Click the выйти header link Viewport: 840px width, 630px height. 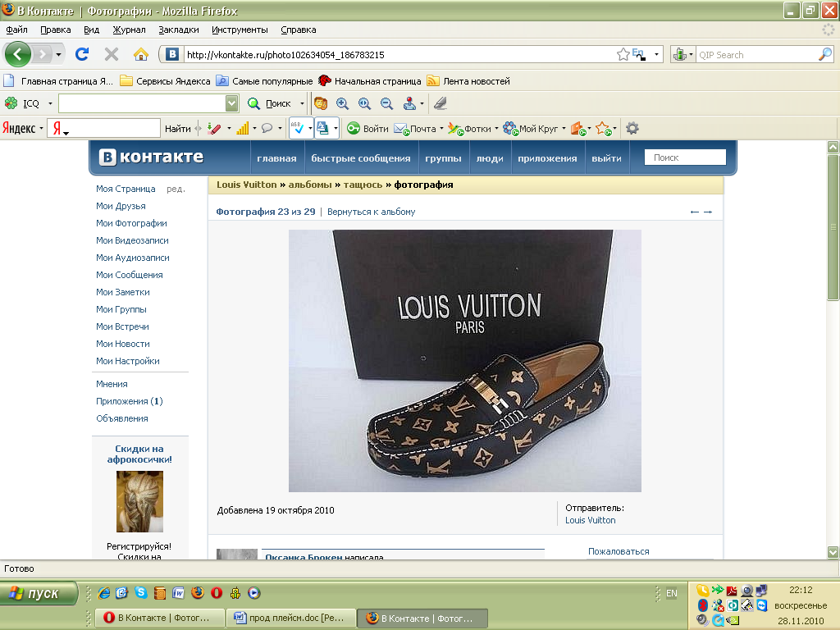click(606, 158)
